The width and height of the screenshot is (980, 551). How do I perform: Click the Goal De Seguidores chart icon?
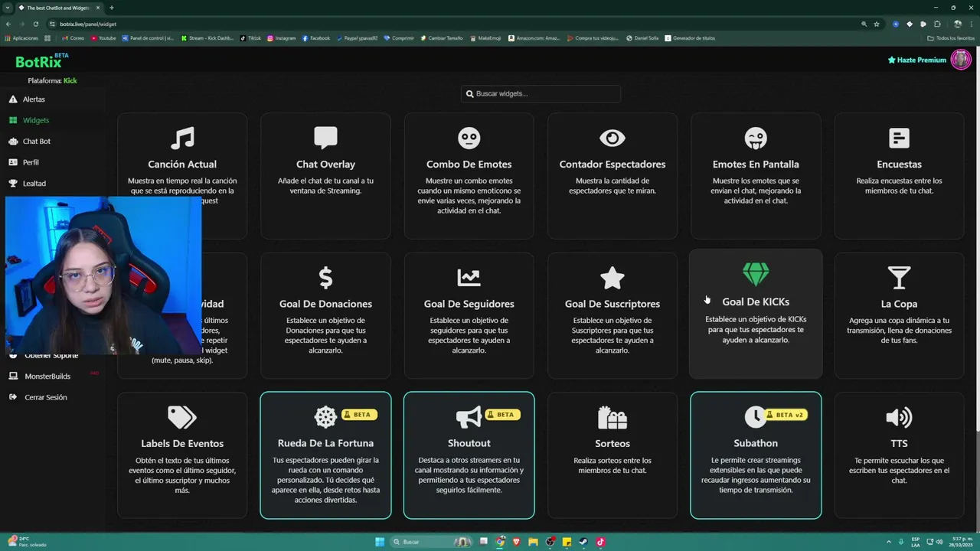[469, 278]
